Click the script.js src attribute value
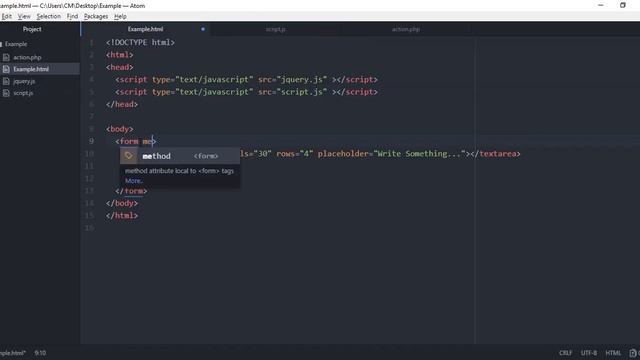Screen dimensions: 640x360 [302, 92]
